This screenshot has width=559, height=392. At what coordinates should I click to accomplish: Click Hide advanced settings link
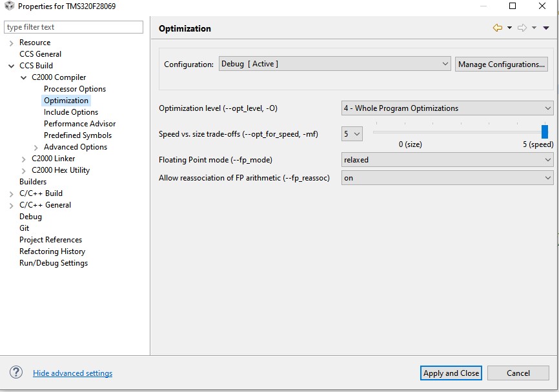[73, 373]
